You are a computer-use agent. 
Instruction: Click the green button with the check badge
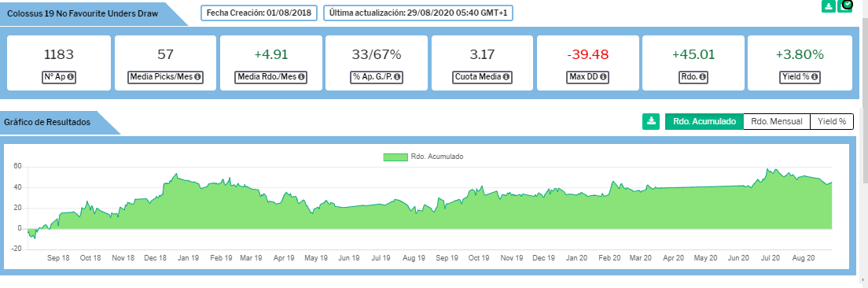844,6
